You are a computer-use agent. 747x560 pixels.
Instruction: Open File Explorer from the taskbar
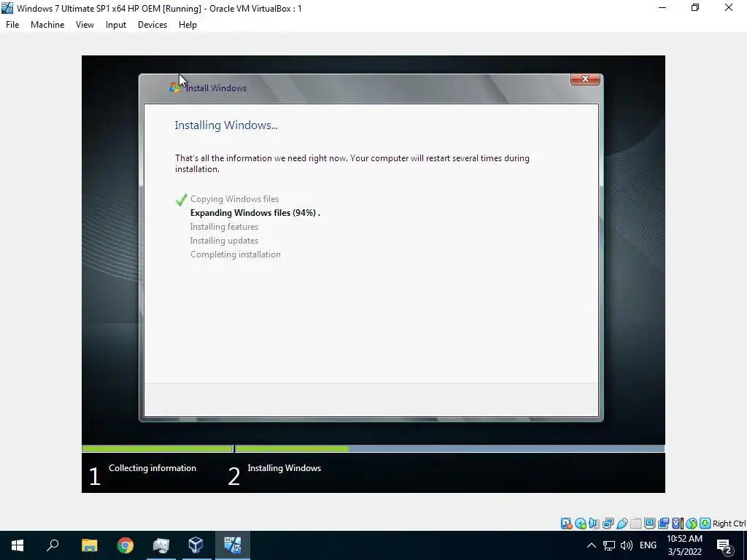coord(89,545)
